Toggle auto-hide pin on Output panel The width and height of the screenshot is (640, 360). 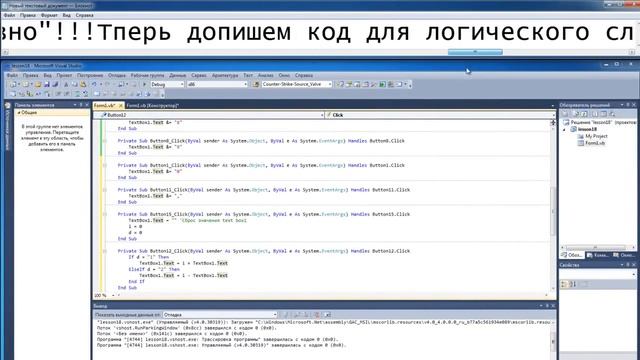click(547, 306)
